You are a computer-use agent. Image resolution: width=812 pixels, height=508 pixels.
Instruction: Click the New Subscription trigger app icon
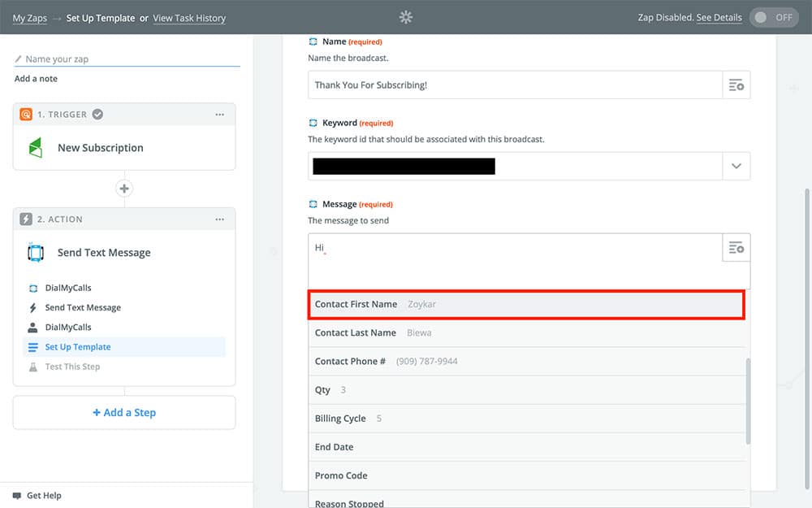[x=36, y=148]
